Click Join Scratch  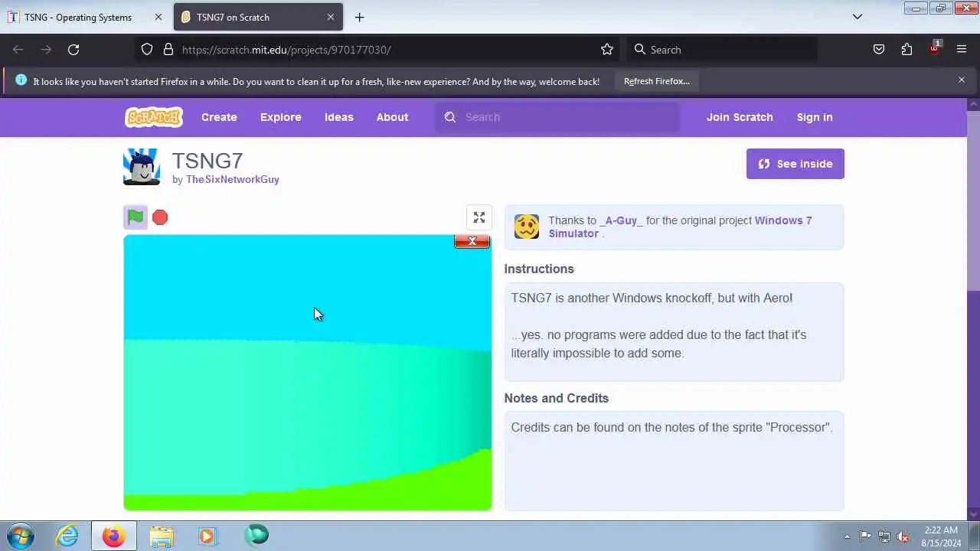(x=740, y=117)
